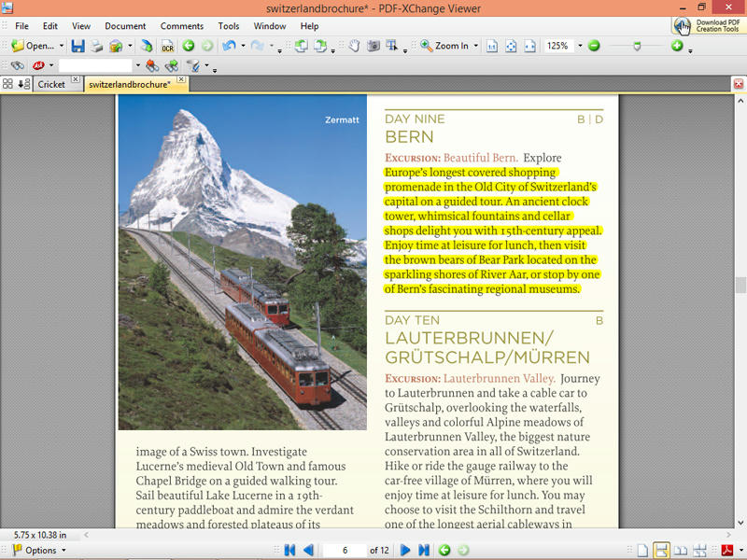
Task: Set zoom to Actual Size (1:1)
Action: click(x=492, y=46)
